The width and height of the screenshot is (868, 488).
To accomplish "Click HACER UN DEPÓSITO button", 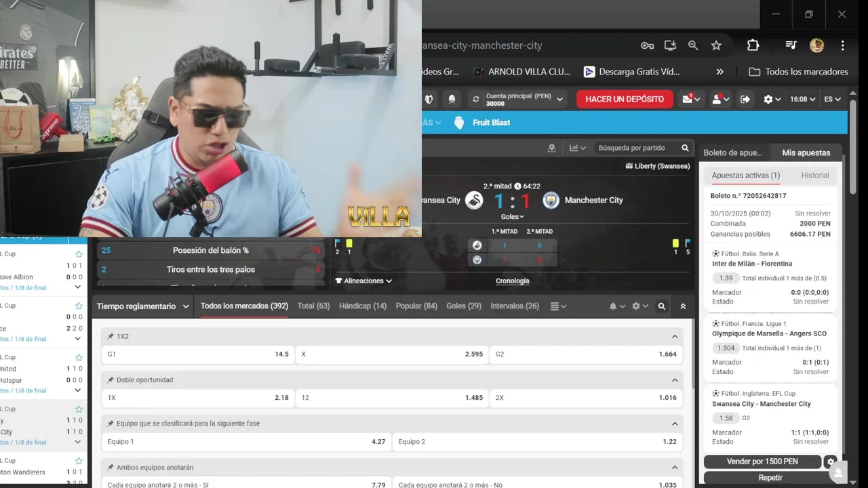I will click(x=625, y=99).
